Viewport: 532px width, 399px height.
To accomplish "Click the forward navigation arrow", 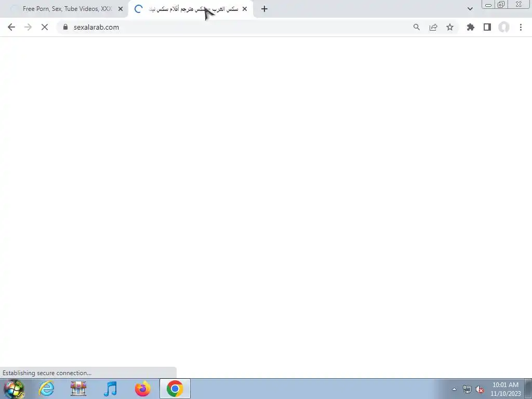I will [28, 27].
